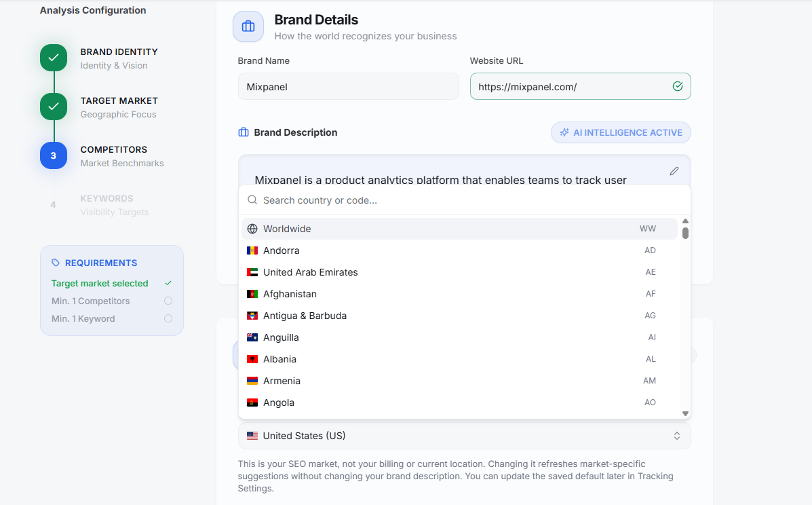Select Andorra from the country list

(x=459, y=250)
